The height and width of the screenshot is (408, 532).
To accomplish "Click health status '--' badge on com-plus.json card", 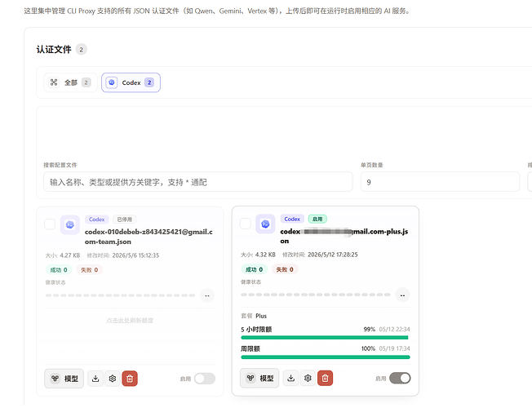I will [x=403, y=295].
